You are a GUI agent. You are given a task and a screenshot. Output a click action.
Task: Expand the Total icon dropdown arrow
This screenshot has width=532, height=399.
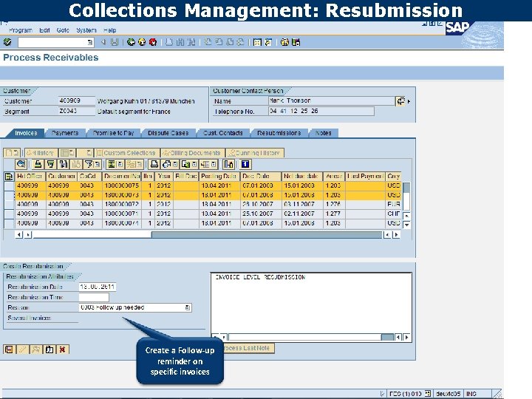coord(120,165)
